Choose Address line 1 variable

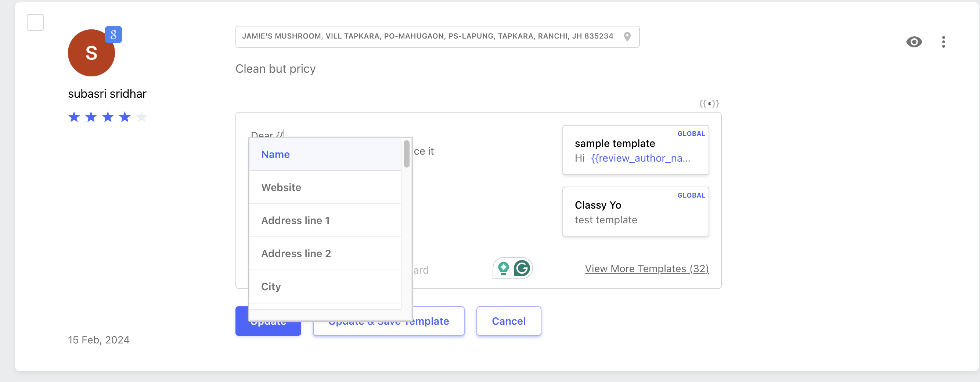325,221
